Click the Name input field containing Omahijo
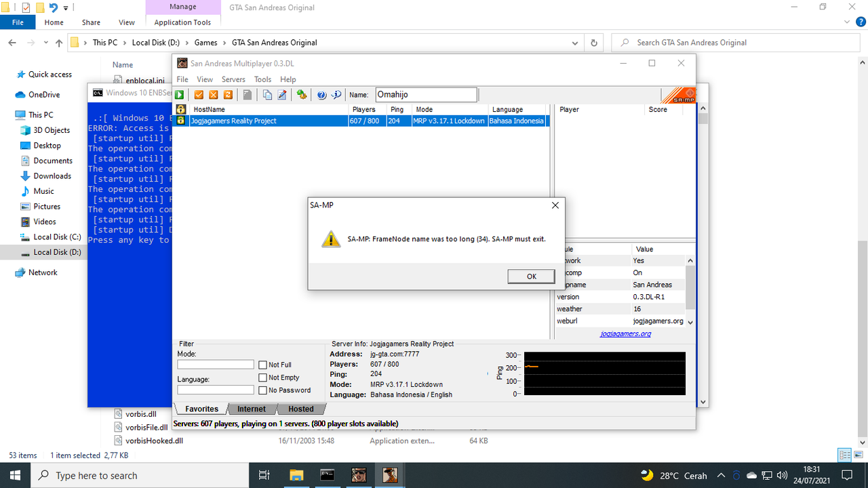Viewport: 868px width, 488px height. click(425, 95)
